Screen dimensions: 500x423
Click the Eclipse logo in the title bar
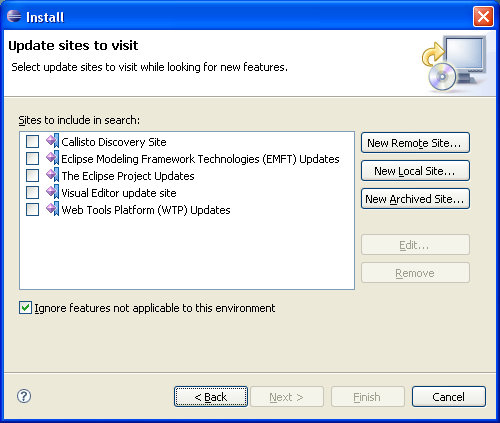pyautogui.click(x=14, y=16)
